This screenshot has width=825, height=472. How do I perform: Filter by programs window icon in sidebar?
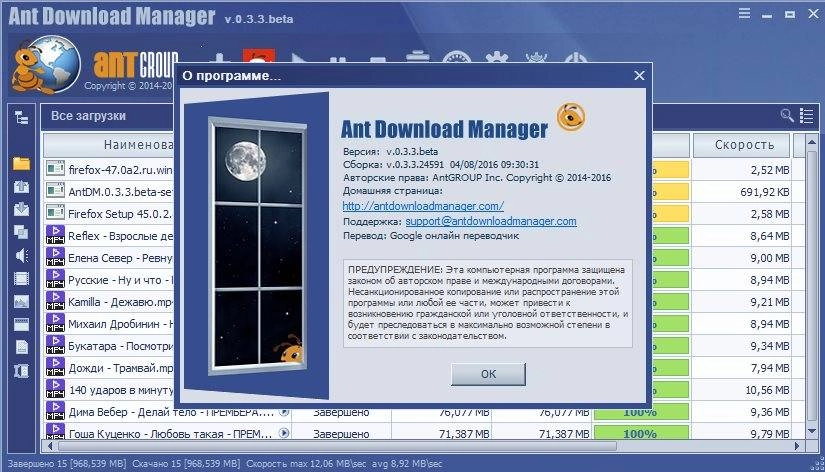point(22,325)
